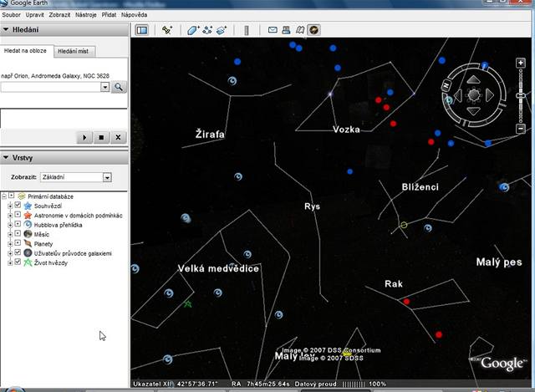The height and width of the screenshot is (392, 535).
Task: Click the zoom slider handle
Action: [x=520, y=96]
